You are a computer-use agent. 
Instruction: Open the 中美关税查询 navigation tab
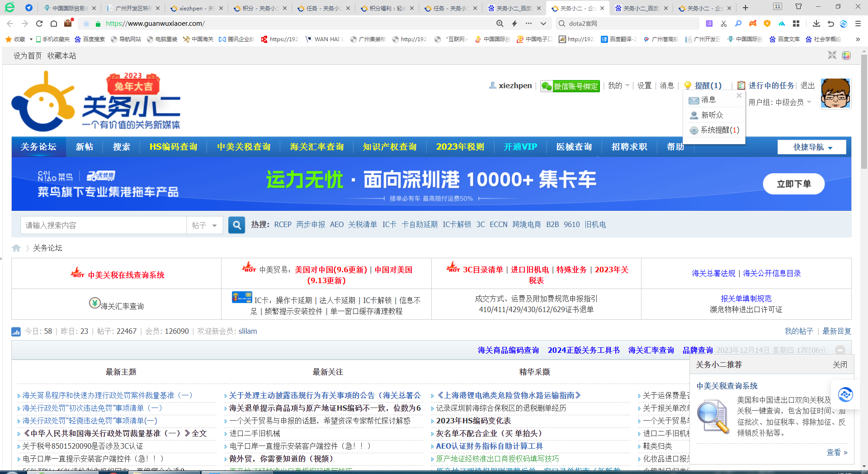point(244,147)
